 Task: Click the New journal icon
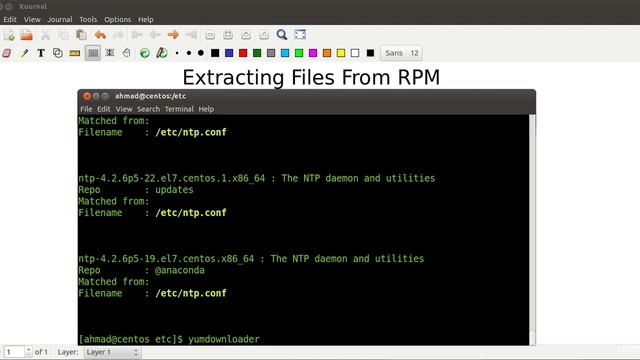point(9,35)
